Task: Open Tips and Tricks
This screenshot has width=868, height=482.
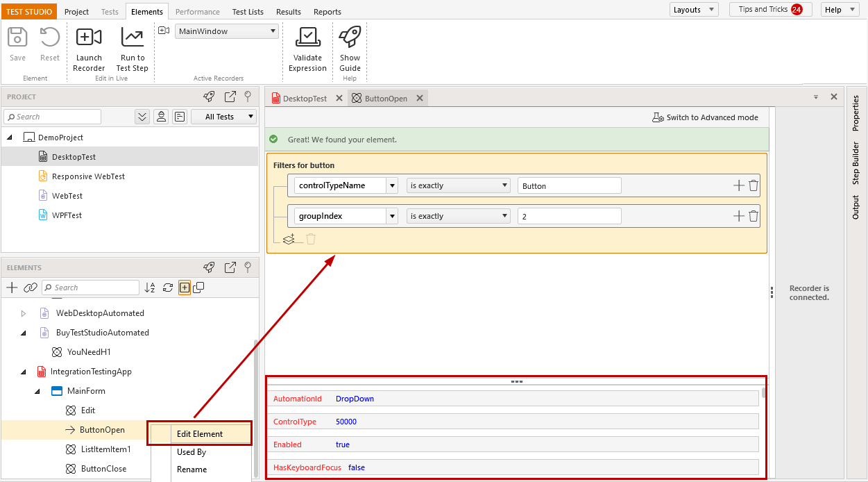Action: point(770,10)
